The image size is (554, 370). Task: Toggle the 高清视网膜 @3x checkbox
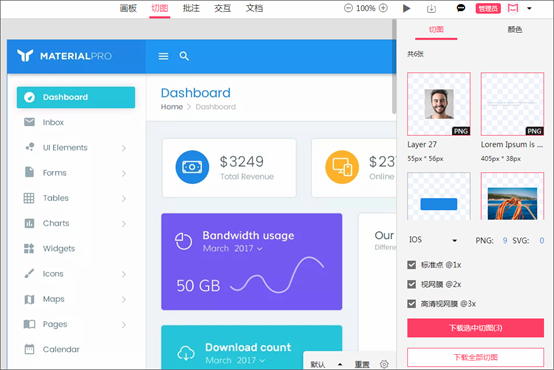pyautogui.click(x=412, y=304)
